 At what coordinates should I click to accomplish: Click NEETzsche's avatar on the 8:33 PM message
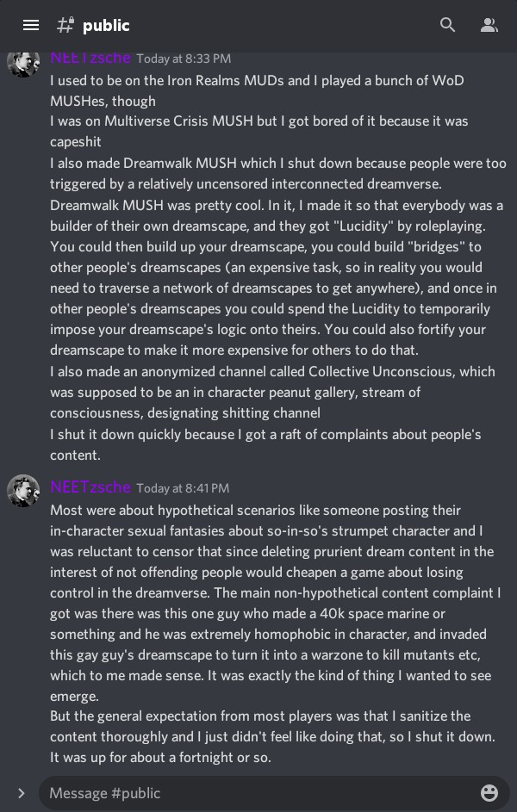pos(23,62)
